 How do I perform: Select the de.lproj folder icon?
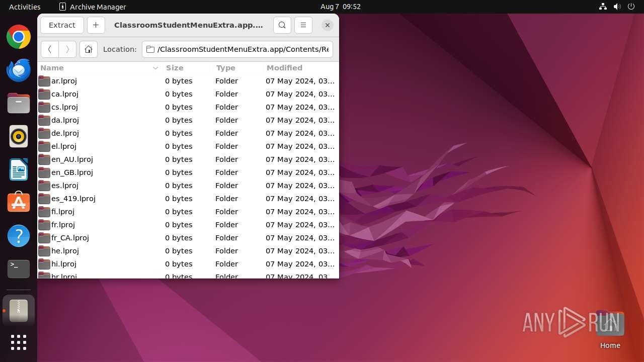tap(44, 133)
